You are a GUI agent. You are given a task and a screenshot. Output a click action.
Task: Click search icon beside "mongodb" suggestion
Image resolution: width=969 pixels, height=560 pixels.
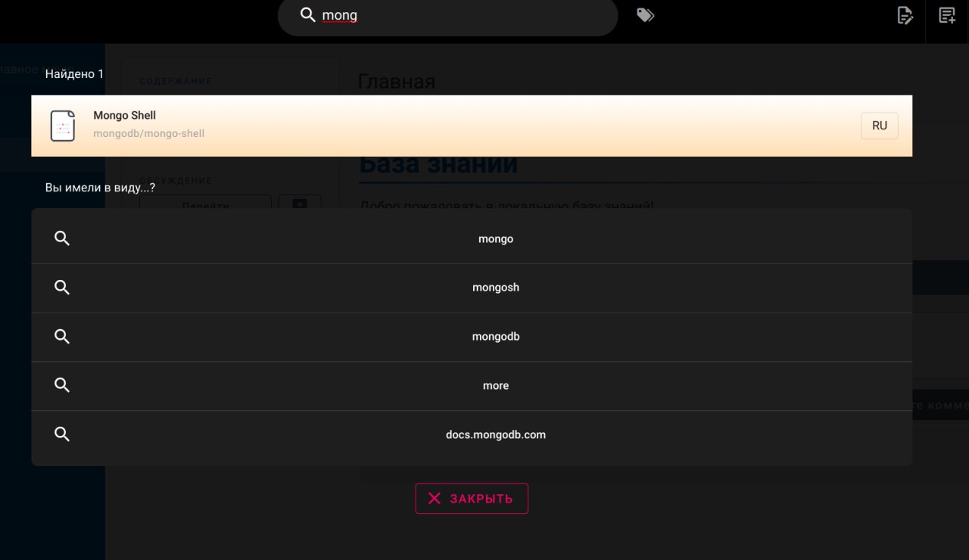tap(62, 336)
